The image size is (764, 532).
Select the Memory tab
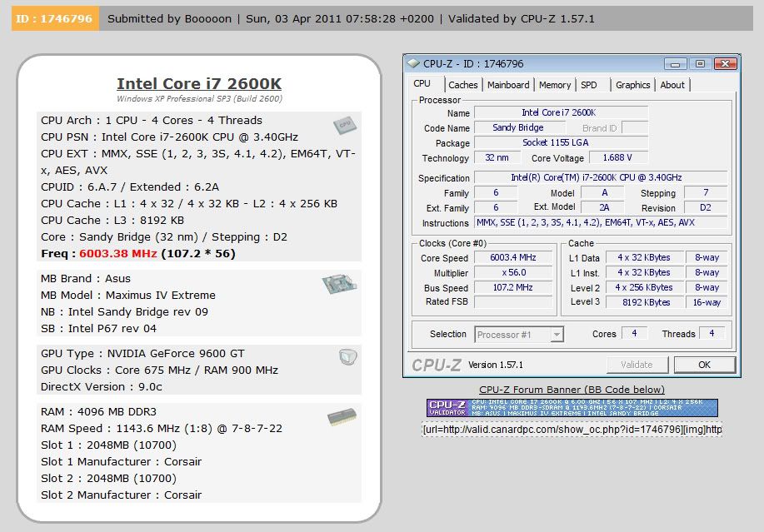(x=555, y=85)
